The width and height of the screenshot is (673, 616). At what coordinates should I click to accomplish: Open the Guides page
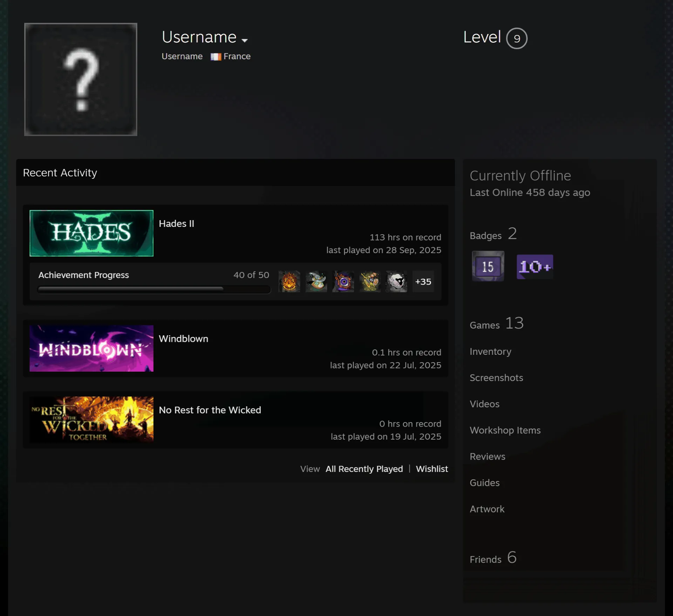pyautogui.click(x=484, y=483)
